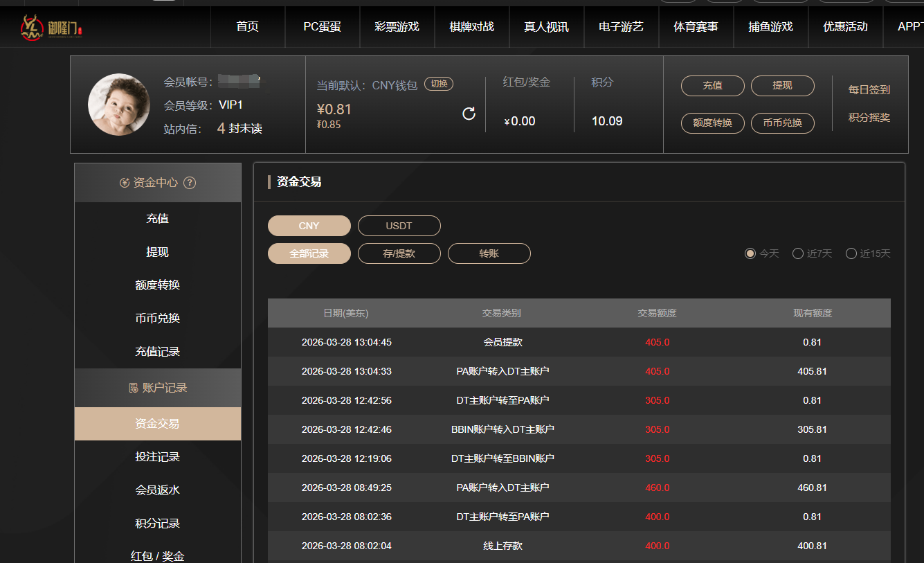Open 额度转换 from the header buttons

[712, 123]
